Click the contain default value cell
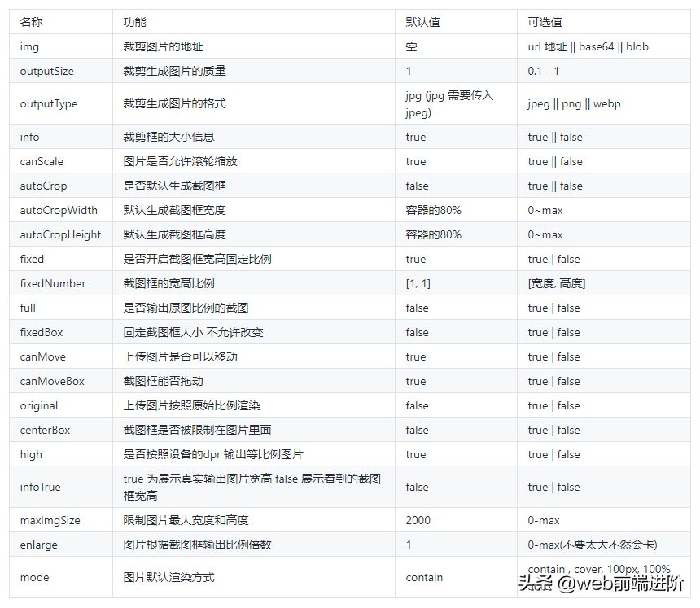Viewport: 700px width, 608px height. (x=422, y=577)
